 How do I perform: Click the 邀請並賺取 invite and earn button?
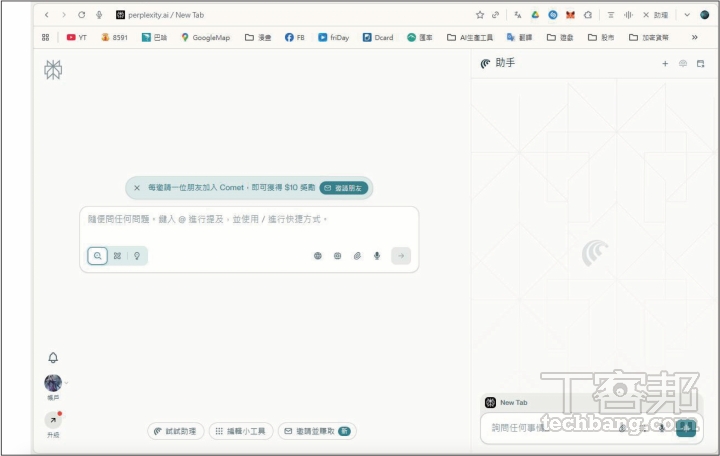coord(317,431)
